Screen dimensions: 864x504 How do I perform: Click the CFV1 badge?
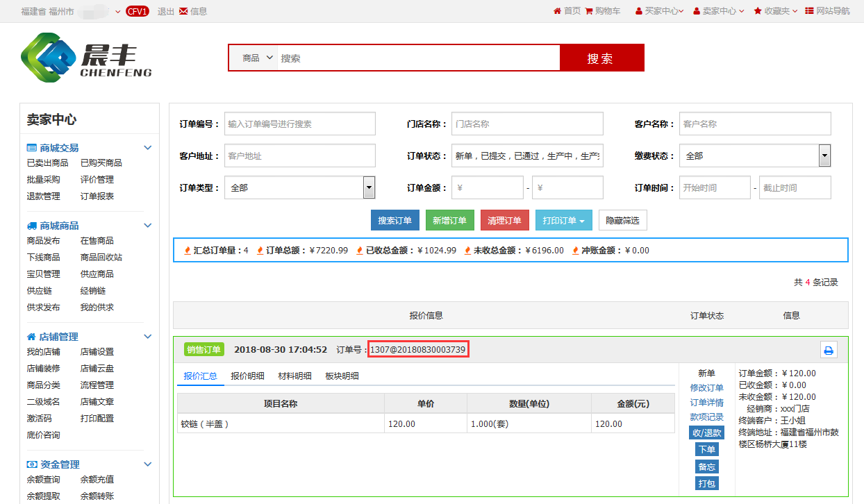138,11
